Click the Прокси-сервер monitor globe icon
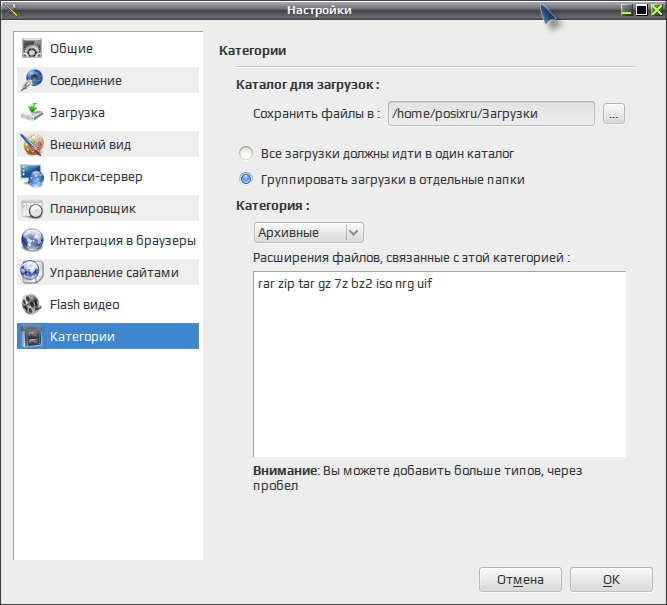 tap(32, 176)
